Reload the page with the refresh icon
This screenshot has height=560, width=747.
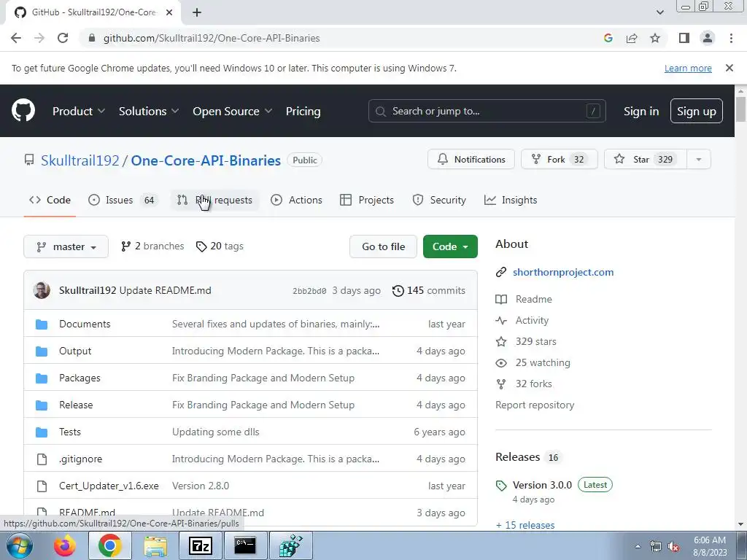pos(63,38)
